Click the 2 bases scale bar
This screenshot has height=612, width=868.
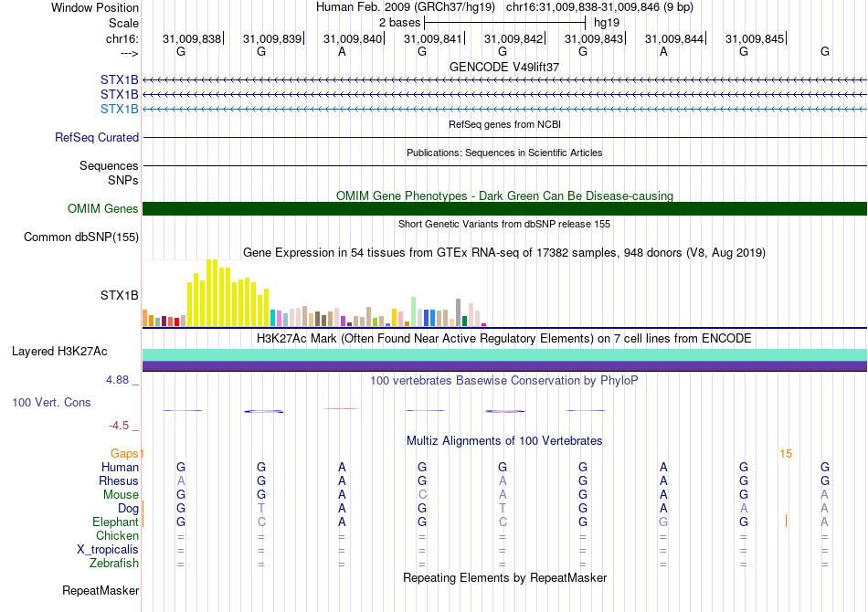pos(504,23)
